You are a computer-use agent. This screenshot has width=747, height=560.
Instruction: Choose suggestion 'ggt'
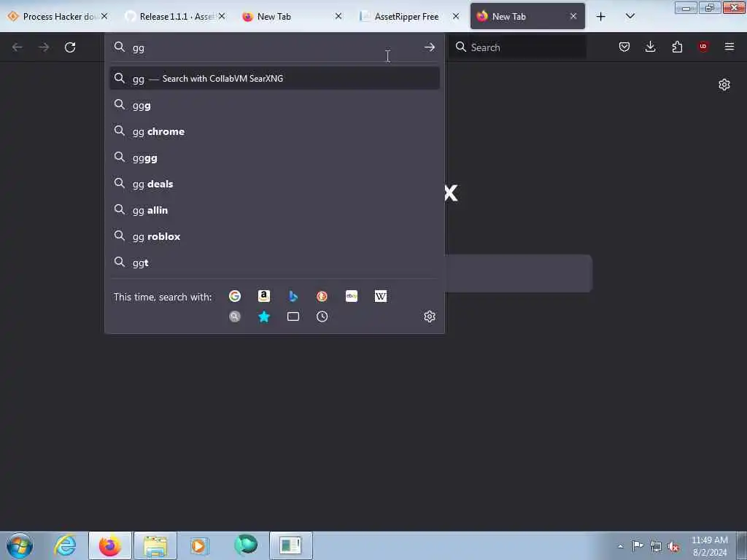point(274,262)
